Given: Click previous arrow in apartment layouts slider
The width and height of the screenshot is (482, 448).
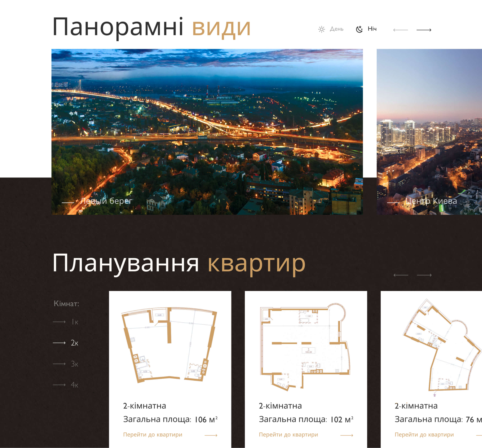Looking at the screenshot, I should tap(401, 275).
